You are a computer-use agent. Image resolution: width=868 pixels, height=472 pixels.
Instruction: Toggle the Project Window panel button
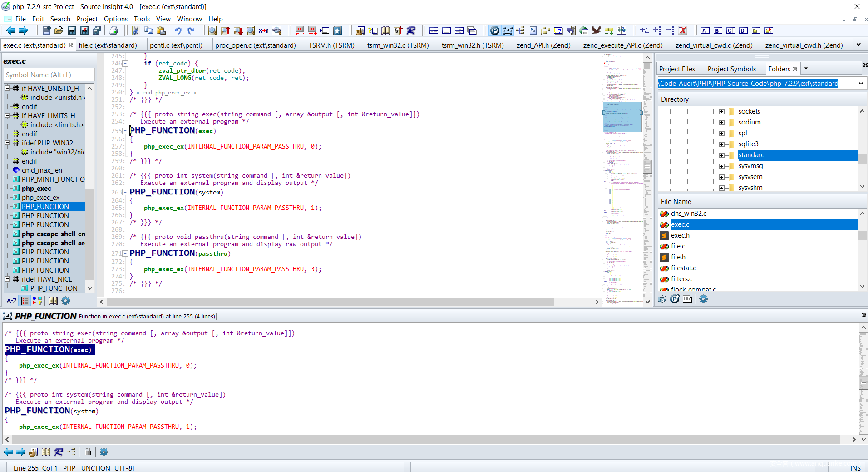(495, 30)
